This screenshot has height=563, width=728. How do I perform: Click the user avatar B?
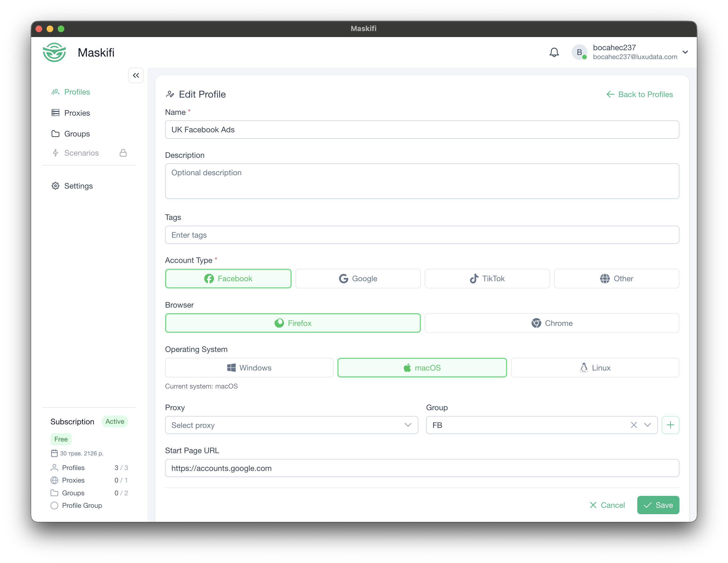[x=579, y=52]
